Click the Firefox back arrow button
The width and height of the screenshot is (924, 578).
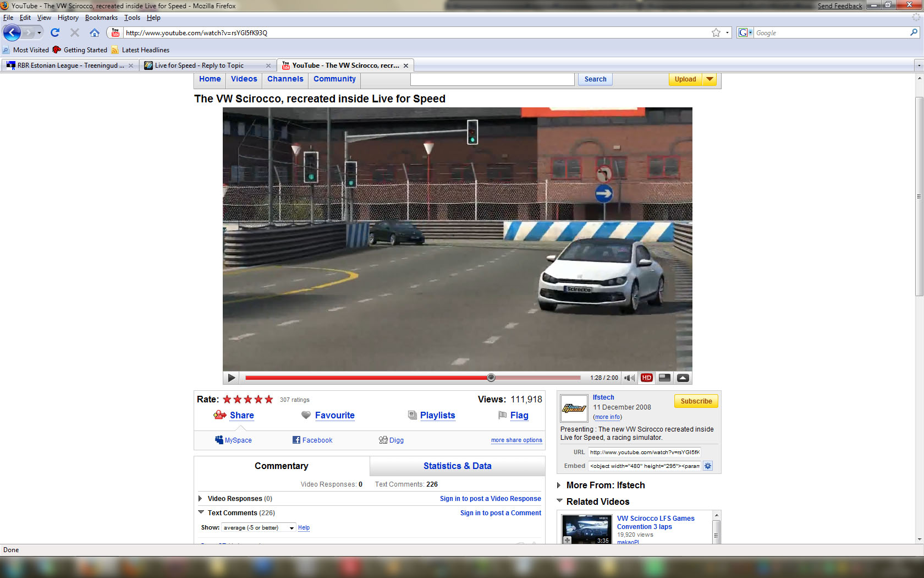pos(12,32)
